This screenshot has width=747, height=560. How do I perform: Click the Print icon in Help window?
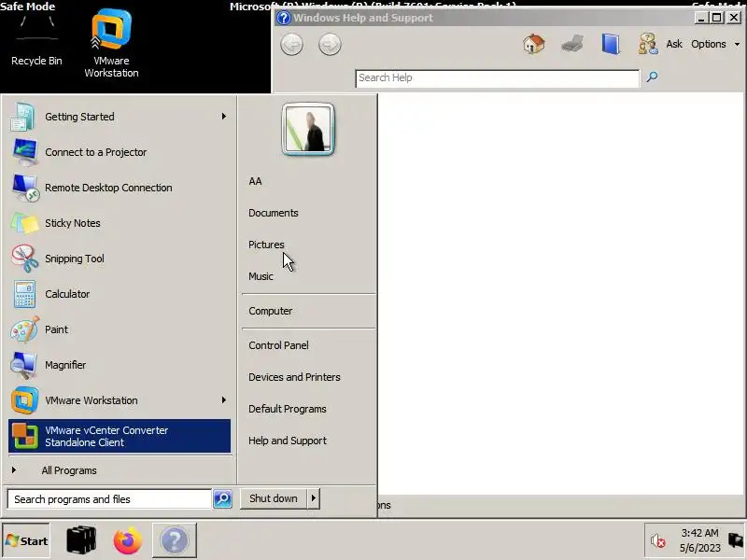coord(572,44)
